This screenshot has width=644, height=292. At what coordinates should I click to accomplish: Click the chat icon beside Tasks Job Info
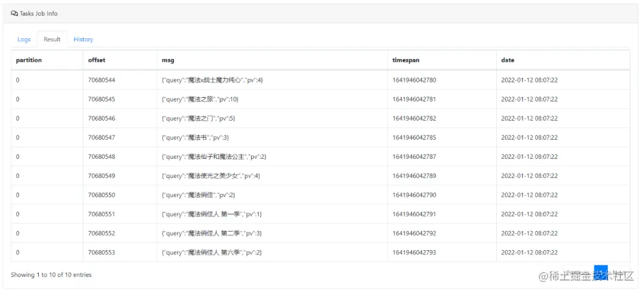(14, 14)
